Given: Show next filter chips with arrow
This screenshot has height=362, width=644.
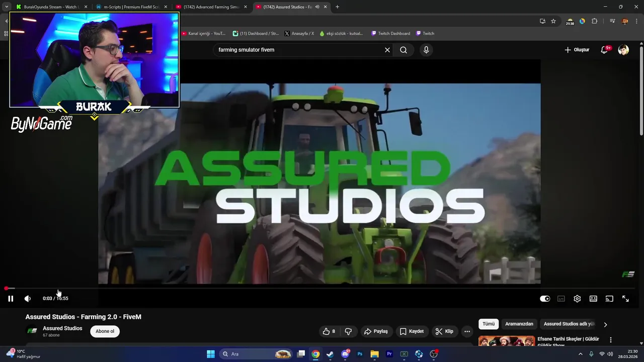Looking at the screenshot, I should click(605, 324).
